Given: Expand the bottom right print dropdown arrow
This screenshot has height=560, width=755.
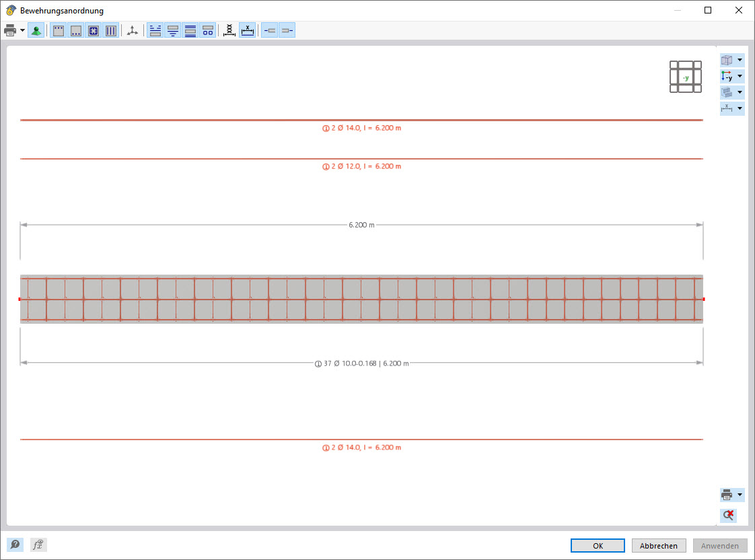Looking at the screenshot, I should click(x=740, y=495).
